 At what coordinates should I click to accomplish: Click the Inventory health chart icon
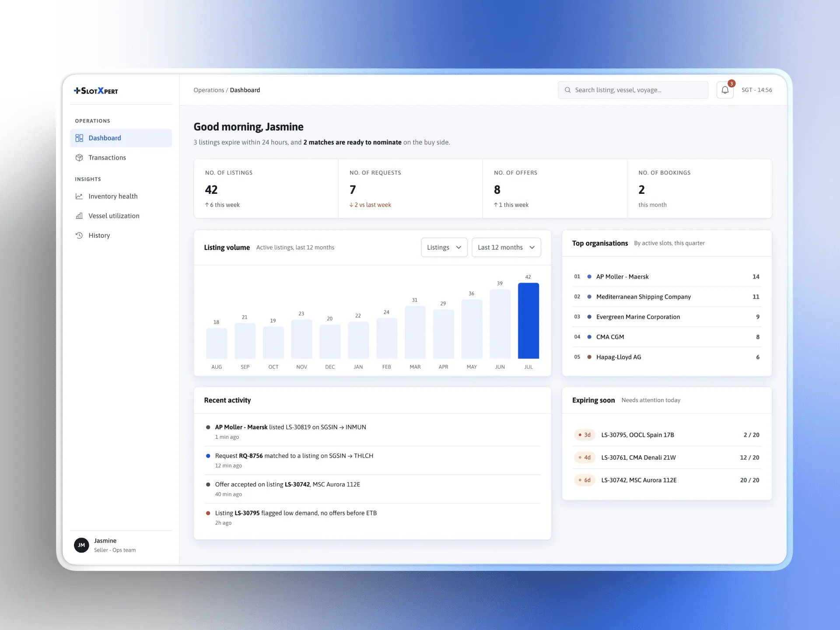click(79, 196)
